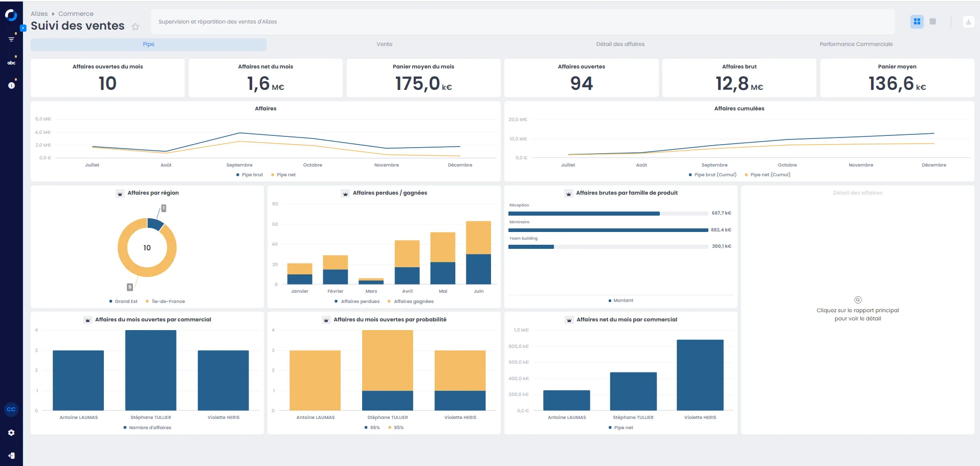Select the Pipe tab
The width and height of the screenshot is (980, 466).
(x=148, y=44)
